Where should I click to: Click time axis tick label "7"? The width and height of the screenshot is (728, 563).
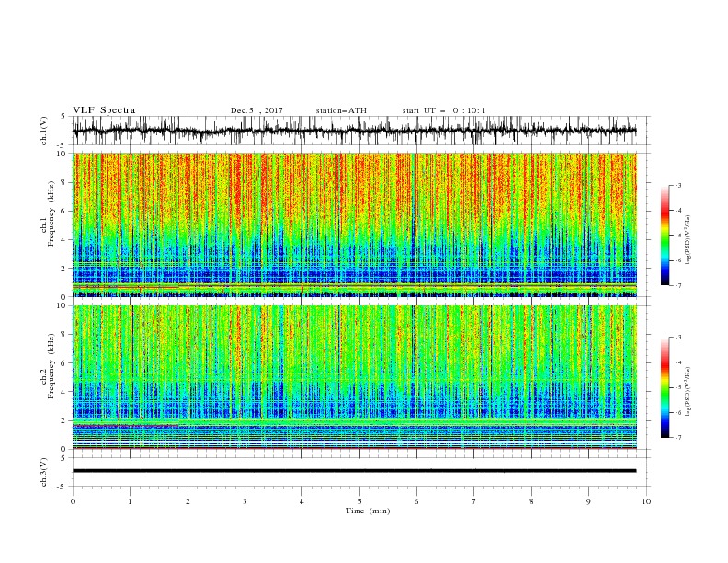click(x=474, y=501)
